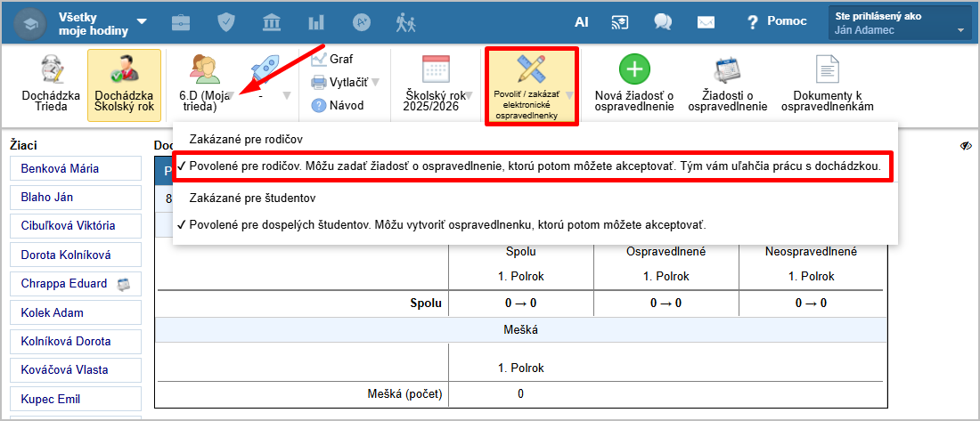Open the logged-in user Ján Adamec menu
The image size is (980, 421).
point(898,23)
